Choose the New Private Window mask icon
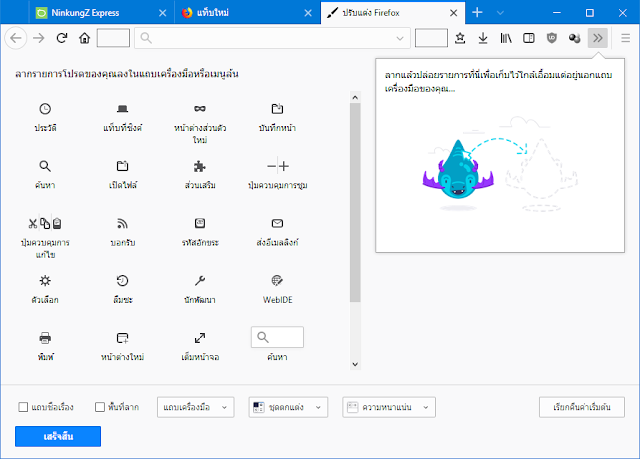This screenshot has height=459, width=640. click(x=200, y=109)
